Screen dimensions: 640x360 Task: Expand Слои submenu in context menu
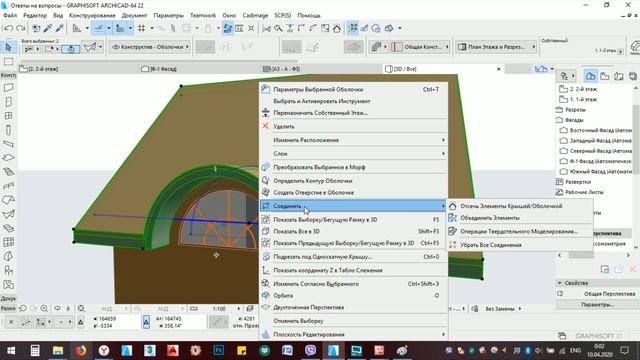354,153
